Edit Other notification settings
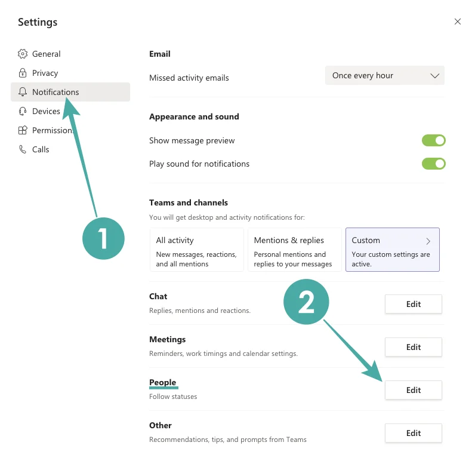Viewport: 475px width, 476px height. tap(414, 433)
